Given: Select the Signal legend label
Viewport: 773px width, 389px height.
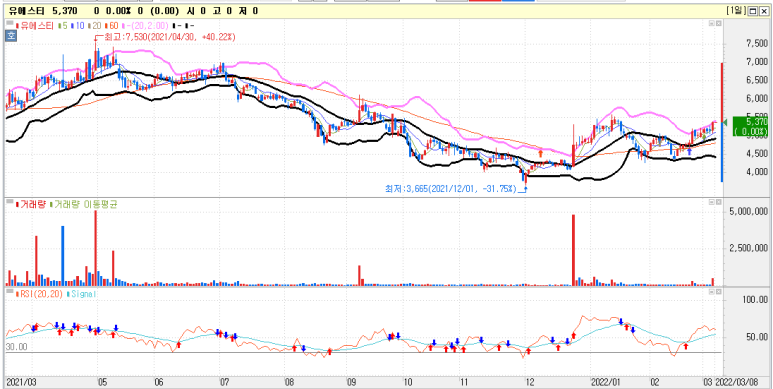Looking at the screenshot, I should pyautogui.click(x=80, y=294).
